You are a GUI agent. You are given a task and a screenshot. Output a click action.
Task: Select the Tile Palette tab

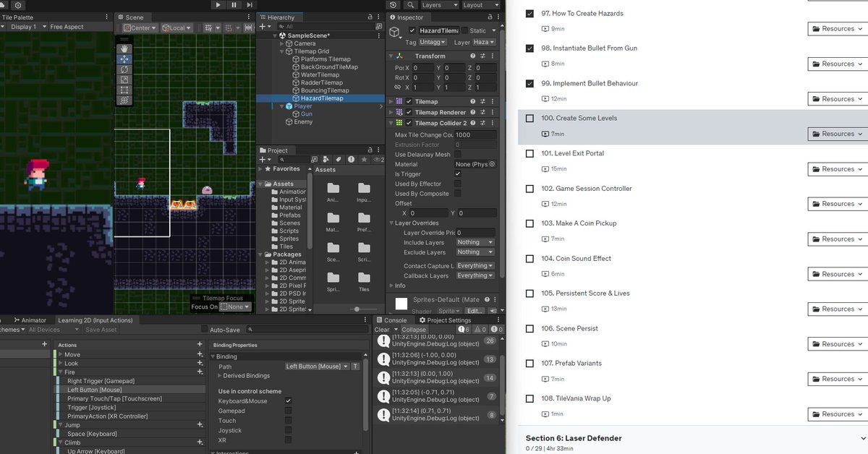[x=17, y=17]
